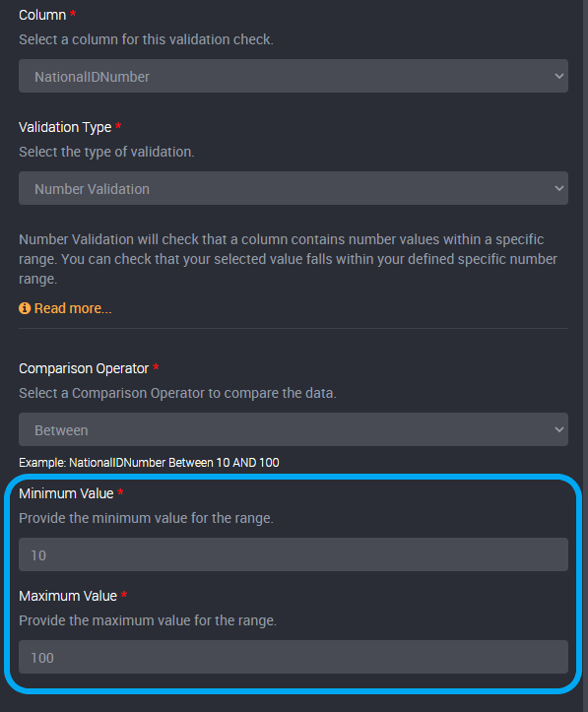Click the Comparison Operator label
588x712 pixels.
pos(84,368)
